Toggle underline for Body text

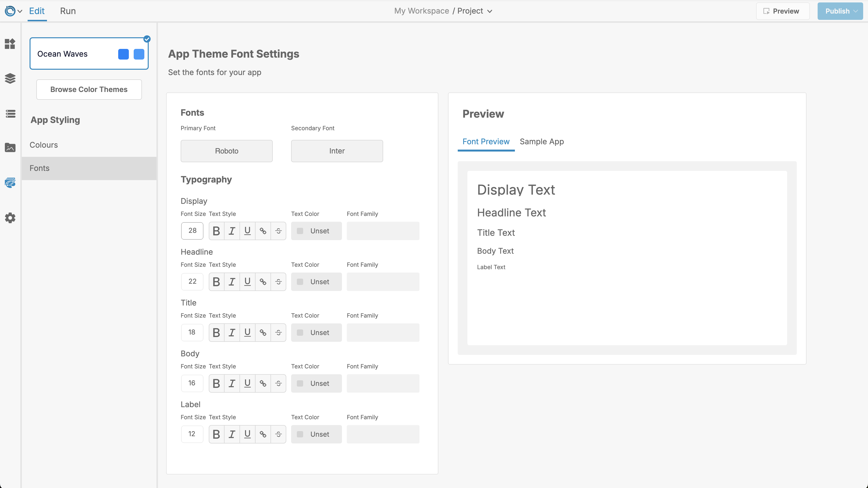pos(247,384)
